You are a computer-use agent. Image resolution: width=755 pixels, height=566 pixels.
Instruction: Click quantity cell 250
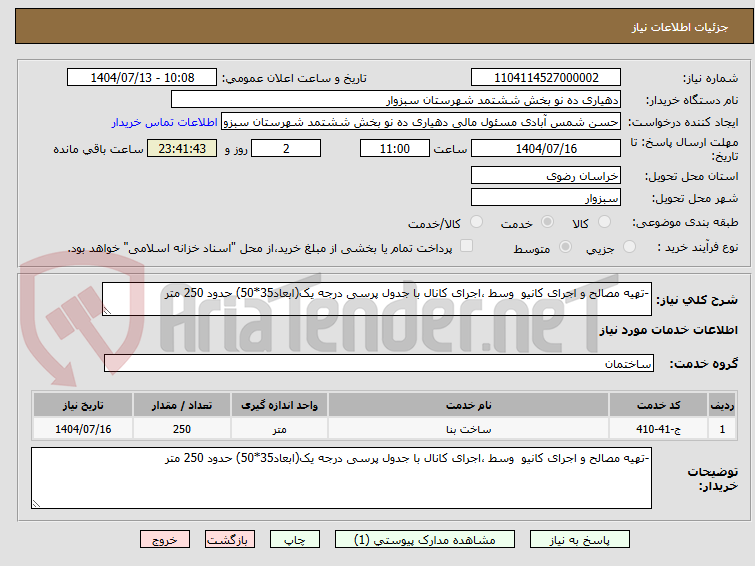click(x=182, y=429)
